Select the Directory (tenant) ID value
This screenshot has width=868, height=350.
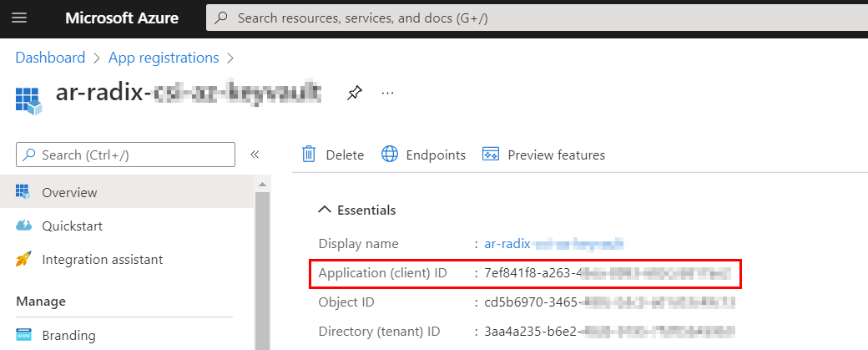coord(609,332)
